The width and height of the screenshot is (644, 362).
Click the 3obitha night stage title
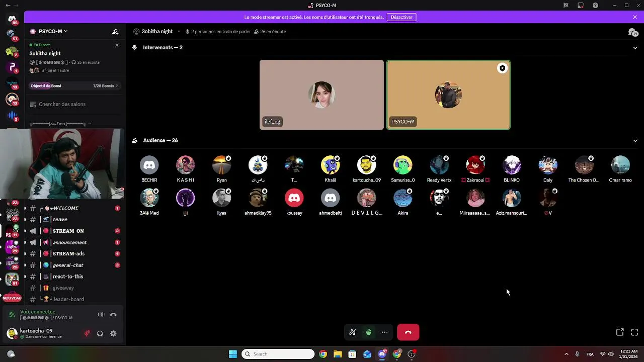coord(157,32)
